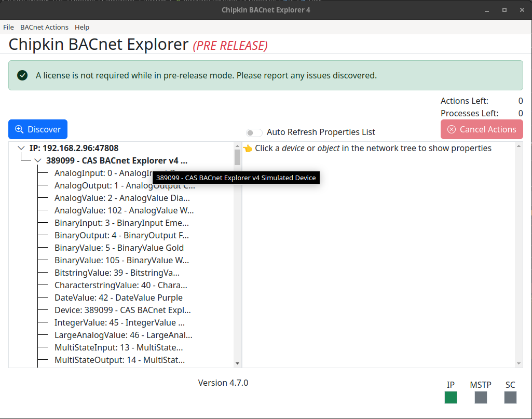Minimize the Chipkin BACnet Explorer window
This screenshot has width=532, height=419.
(487, 10)
